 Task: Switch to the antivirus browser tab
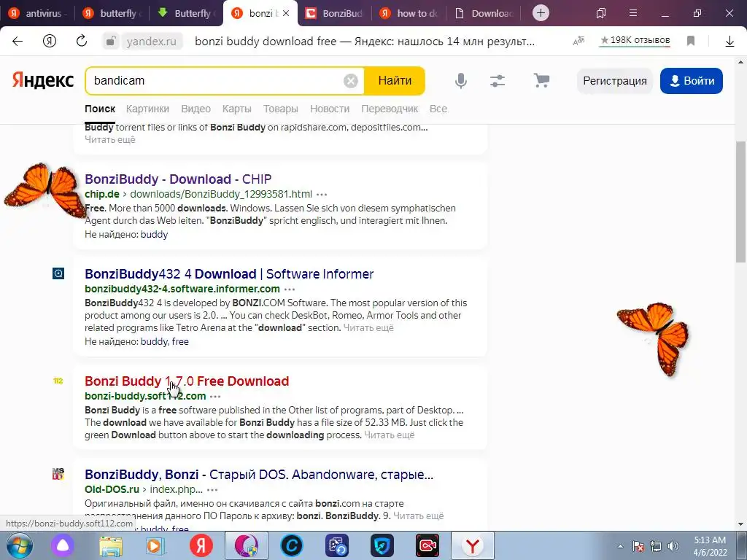(37, 13)
